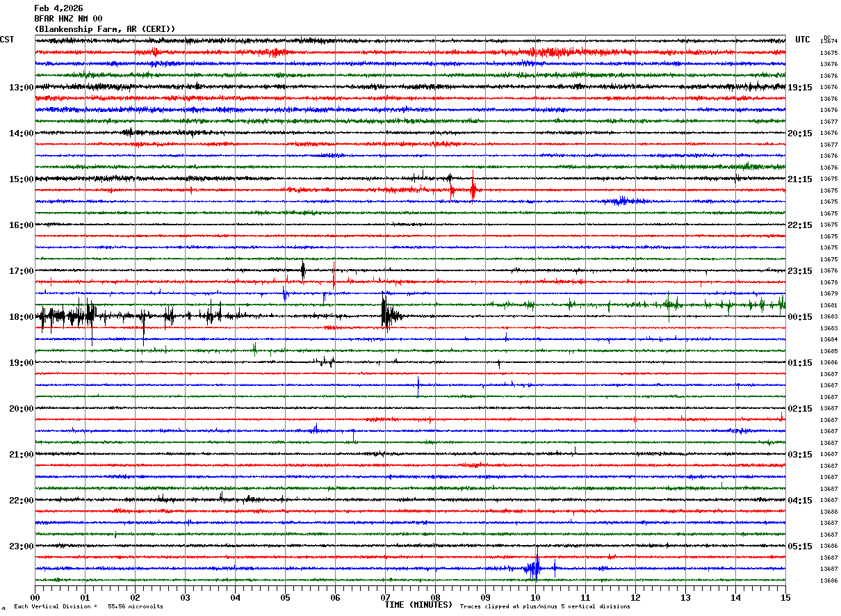Select the 17:00 CST time label
841x616 pixels.
[x=22, y=271]
